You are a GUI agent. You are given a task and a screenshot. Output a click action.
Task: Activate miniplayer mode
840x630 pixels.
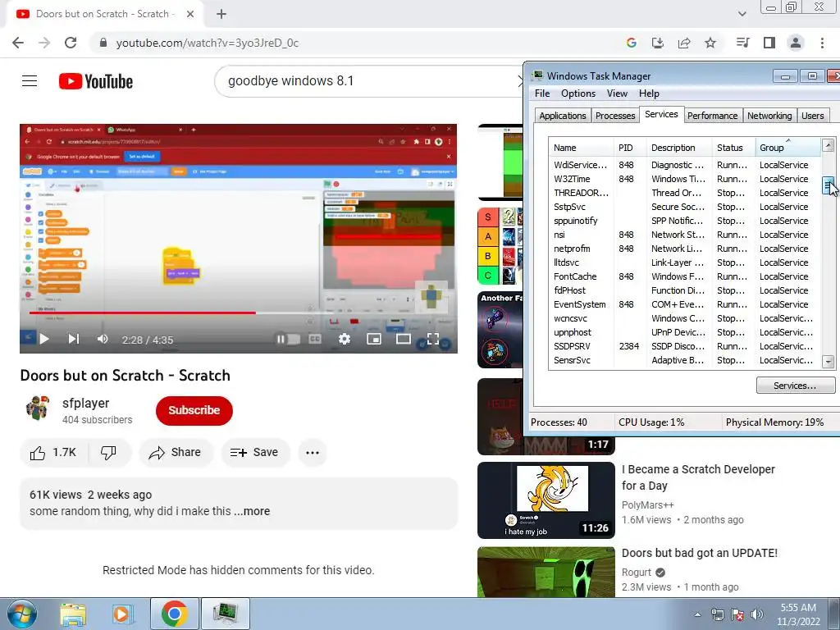[x=374, y=339]
